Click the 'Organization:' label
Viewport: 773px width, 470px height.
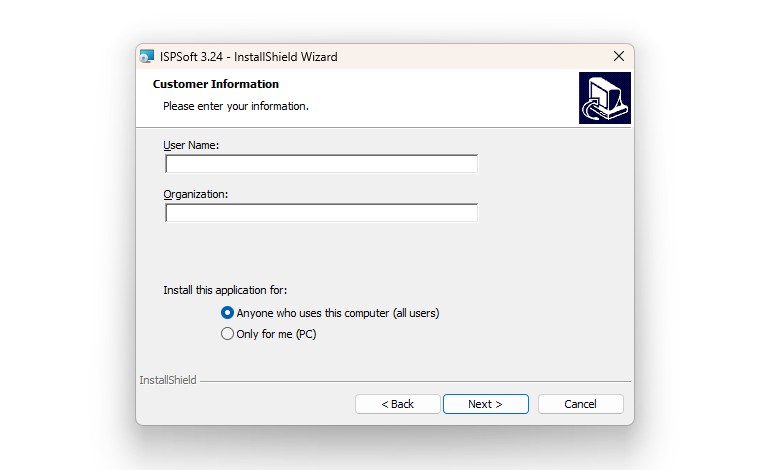pos(196,194)
